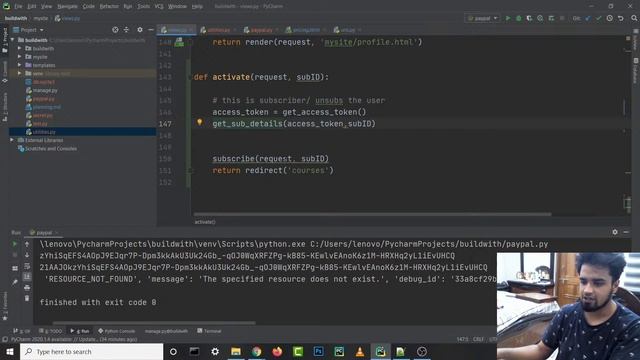
Task: Open Search Everywhere magnifier in toolbar
Action: pos(634,18)
